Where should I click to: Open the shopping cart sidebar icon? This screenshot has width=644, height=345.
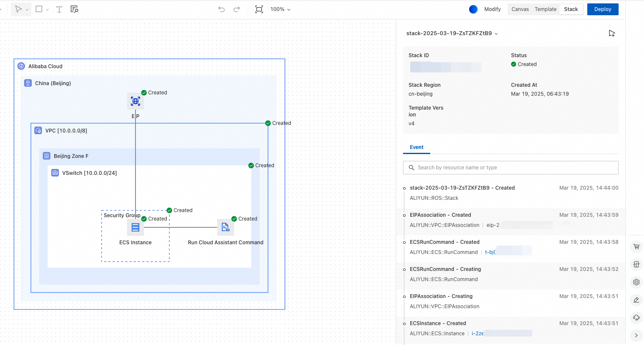coord(636,246)
